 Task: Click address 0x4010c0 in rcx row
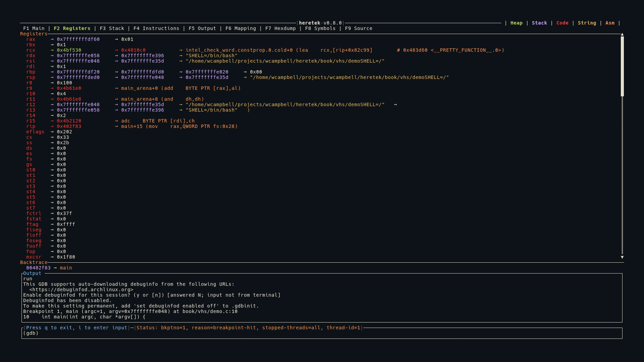tap(133, 50)
